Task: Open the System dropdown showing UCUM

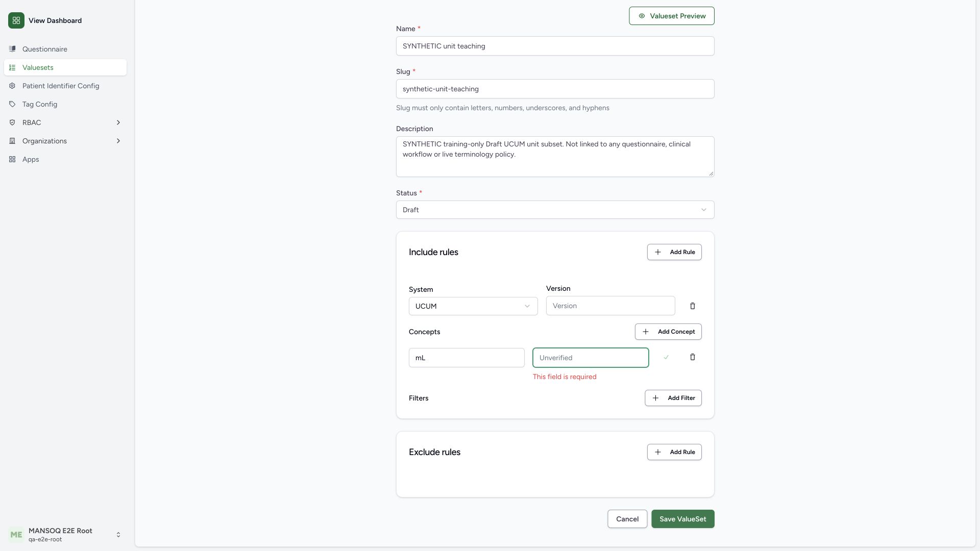Action: (473, 306)
